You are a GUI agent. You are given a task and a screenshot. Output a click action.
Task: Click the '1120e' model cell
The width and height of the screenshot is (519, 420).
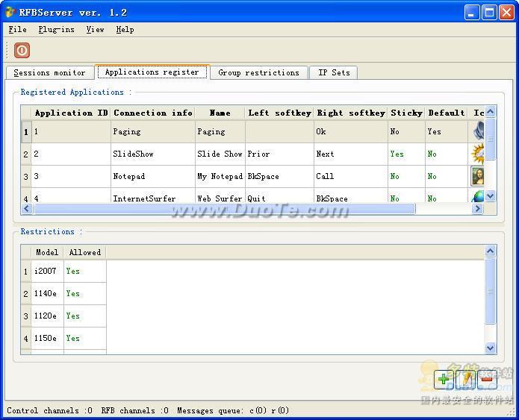pyautogui.click(x=47, y=316)
